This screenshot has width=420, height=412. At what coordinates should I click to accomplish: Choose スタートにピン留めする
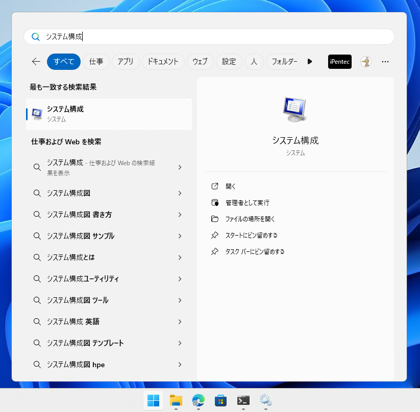251,235
